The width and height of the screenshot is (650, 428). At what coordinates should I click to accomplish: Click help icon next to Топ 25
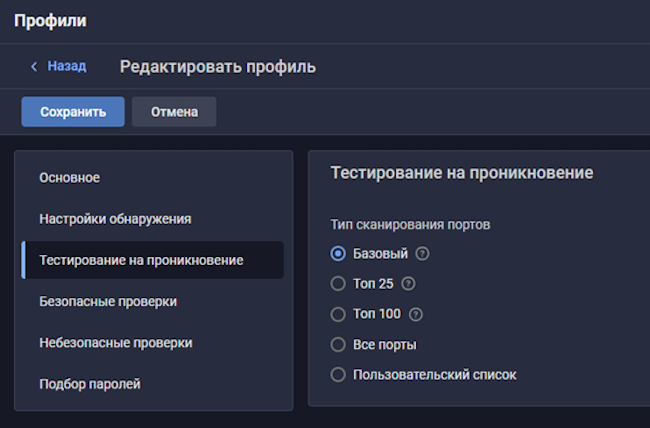coord(408,284)
